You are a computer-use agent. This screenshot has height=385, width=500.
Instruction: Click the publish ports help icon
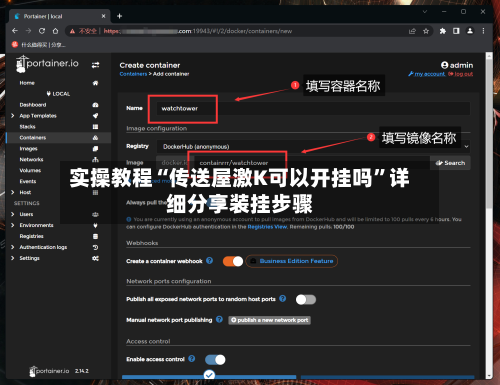pyautogui.click(x=283, y=299)
